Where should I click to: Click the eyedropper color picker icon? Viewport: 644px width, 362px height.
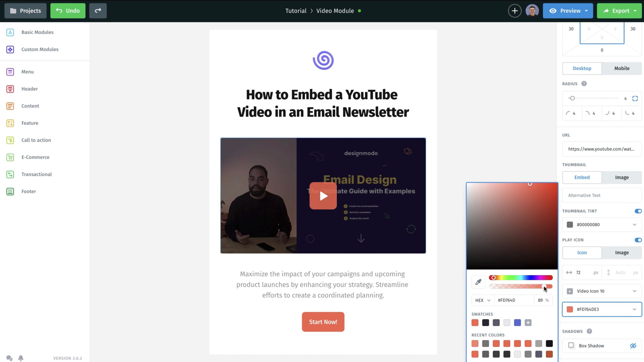point(478,282)
